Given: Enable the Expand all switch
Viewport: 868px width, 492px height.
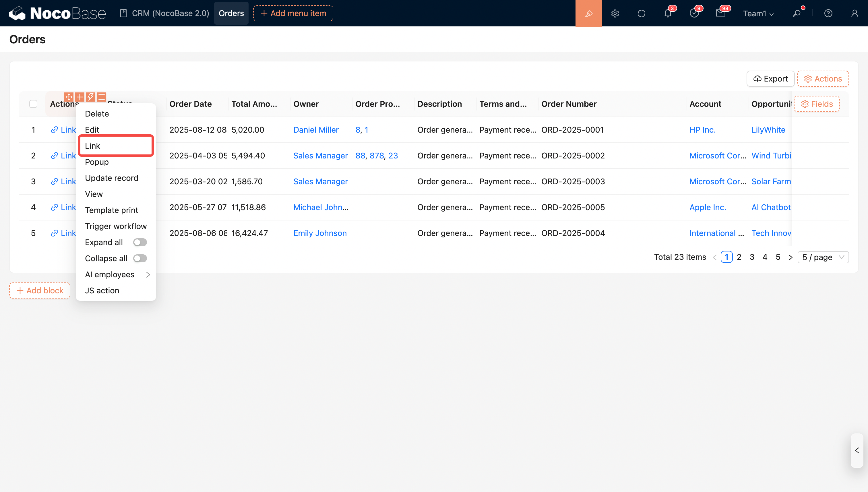Looking at the screenshot, I should click(x=140, y=242).
